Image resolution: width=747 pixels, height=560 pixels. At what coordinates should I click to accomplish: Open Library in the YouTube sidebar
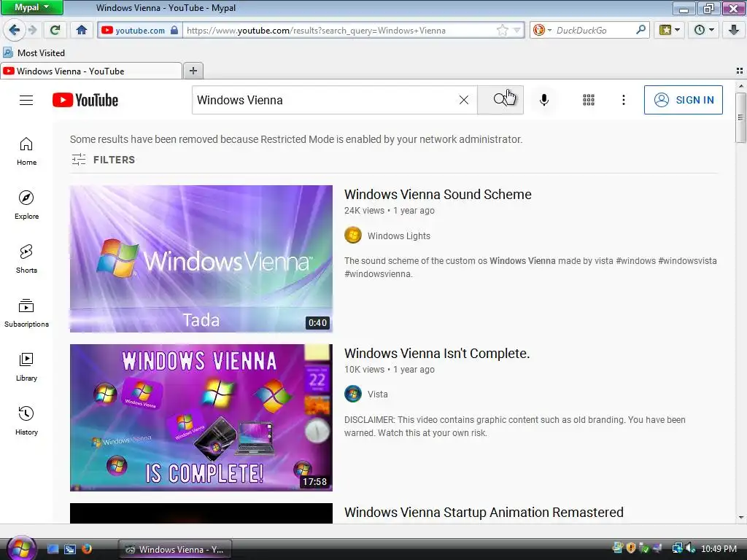click(x=26, y=367)
